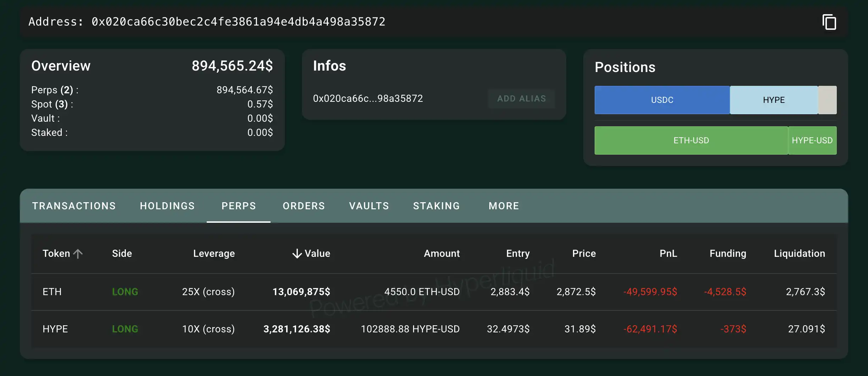This screenshot has height=376, width=868.
Task: Select the Perps tab
Action: coord(239,206)
